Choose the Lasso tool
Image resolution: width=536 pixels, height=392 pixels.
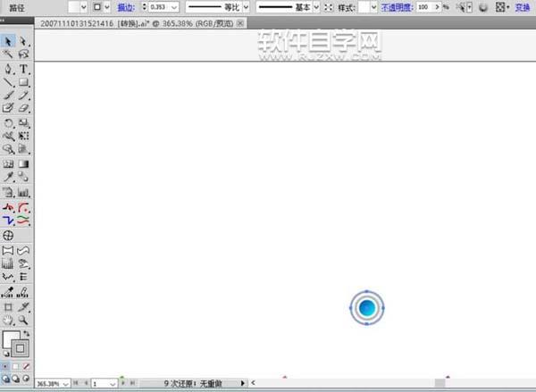[23, 54]
